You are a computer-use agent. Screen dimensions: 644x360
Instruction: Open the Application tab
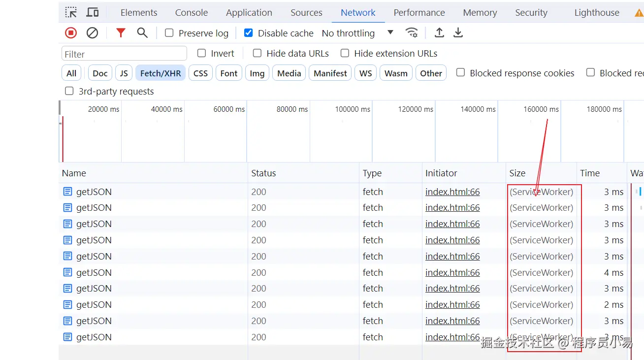(x=249, y=13)
